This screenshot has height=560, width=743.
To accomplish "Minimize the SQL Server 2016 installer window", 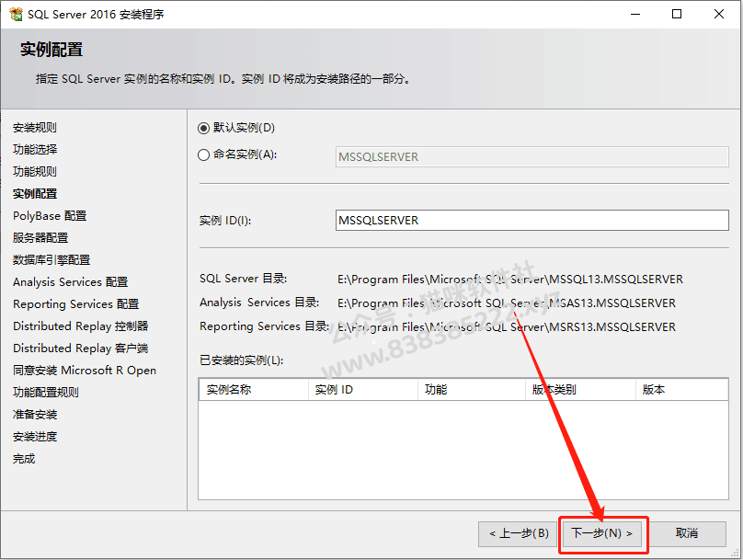I will [635, 14].
